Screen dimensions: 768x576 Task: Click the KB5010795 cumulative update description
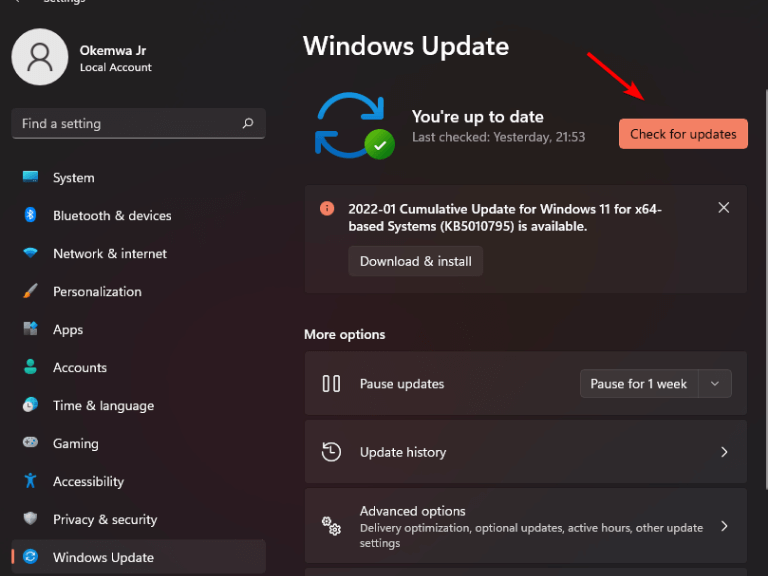(x=505, y=217)
